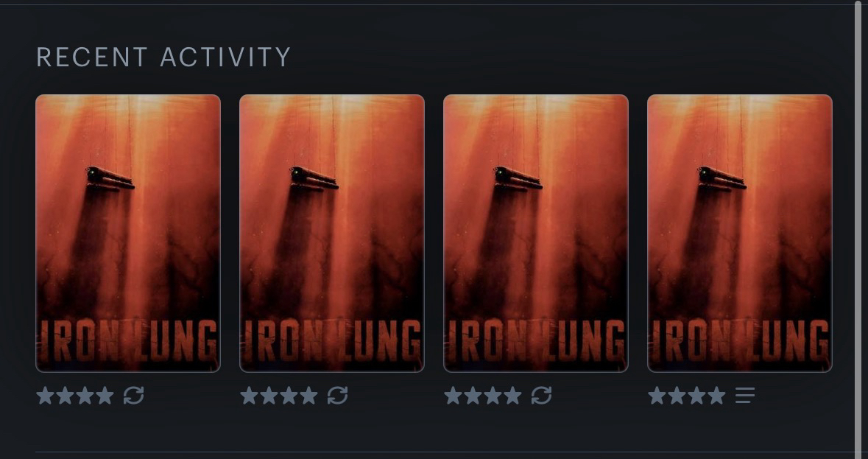Click second star beneath the third poster
Screen dimensions: 868x459
click(x=473, y=396)
